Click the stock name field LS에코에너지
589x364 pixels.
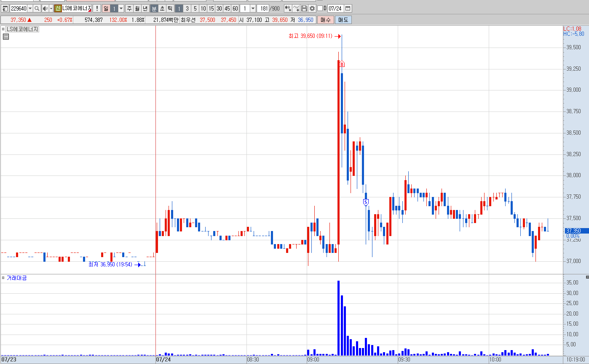click(x=77, y=8)
